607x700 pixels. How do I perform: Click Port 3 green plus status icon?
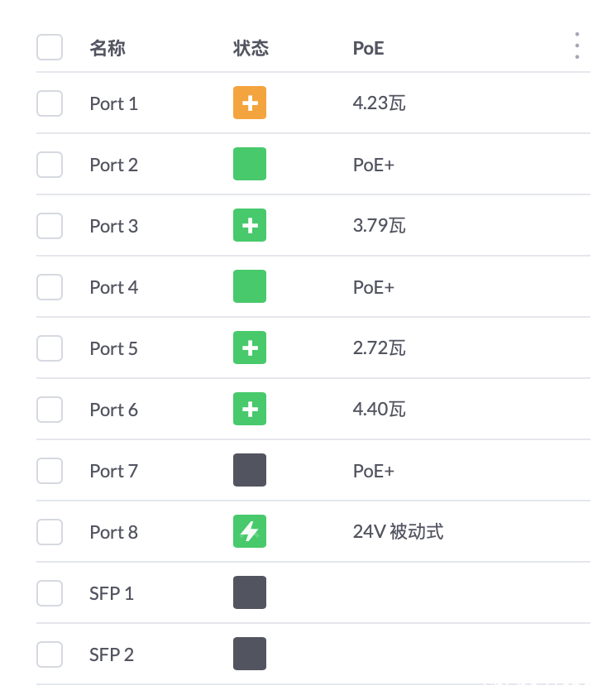tap(250, 225)
